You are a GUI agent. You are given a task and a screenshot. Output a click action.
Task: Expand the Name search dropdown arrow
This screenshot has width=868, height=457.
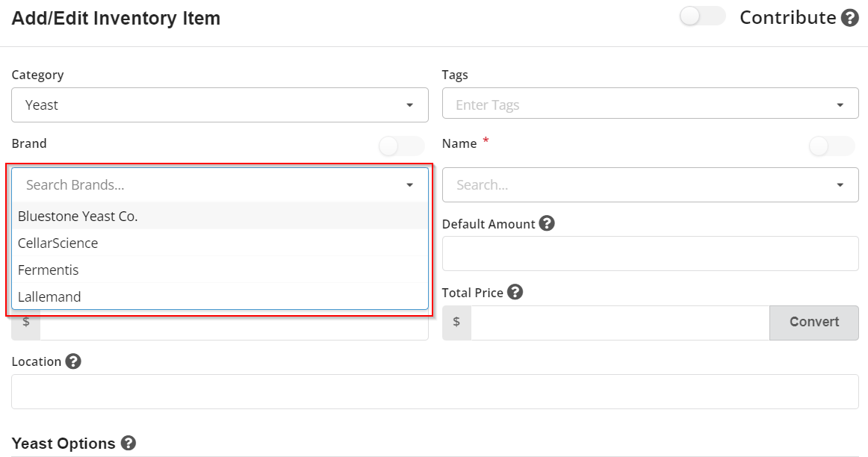840,184
